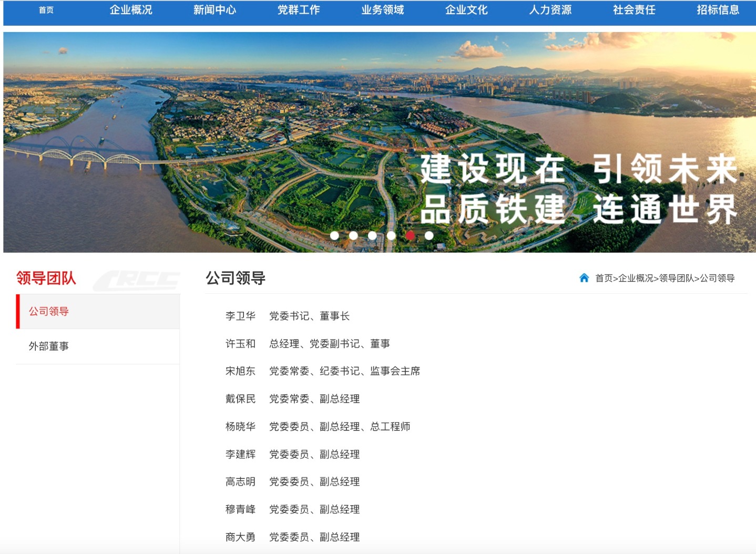Open the profile of 许玉和
756x554 pixels.
click(x=240, y=344)
